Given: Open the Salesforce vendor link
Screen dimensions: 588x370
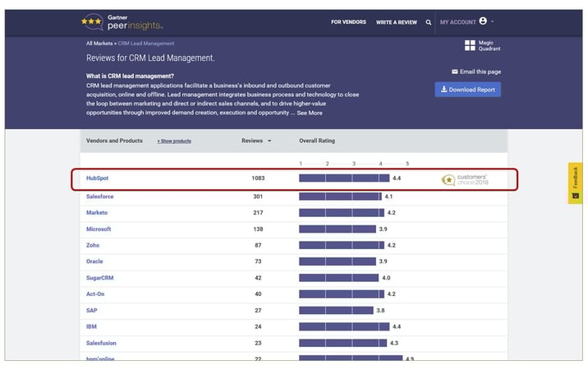Looking at the screenshot, I should (100, 197).
